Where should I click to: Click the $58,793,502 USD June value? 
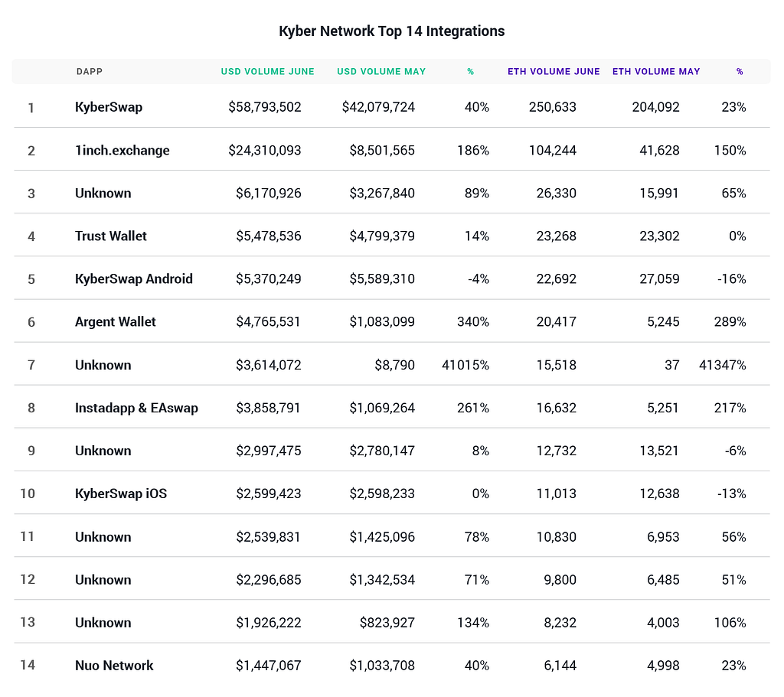point(265,107)
